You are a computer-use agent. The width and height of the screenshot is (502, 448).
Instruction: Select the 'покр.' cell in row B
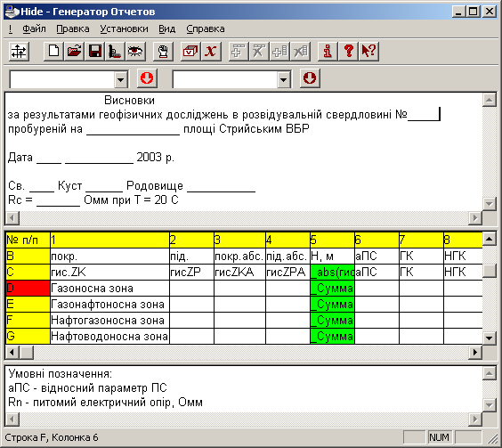tap(109, 256)
